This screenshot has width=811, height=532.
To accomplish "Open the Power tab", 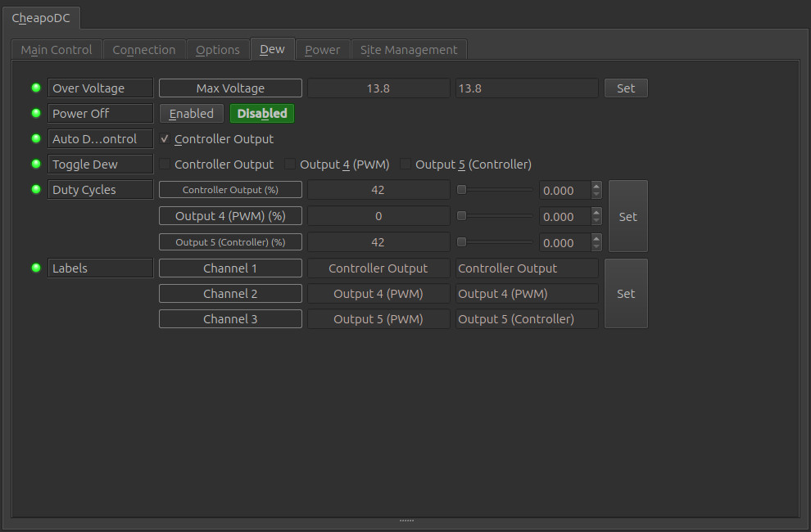I will tap(322, 50).
